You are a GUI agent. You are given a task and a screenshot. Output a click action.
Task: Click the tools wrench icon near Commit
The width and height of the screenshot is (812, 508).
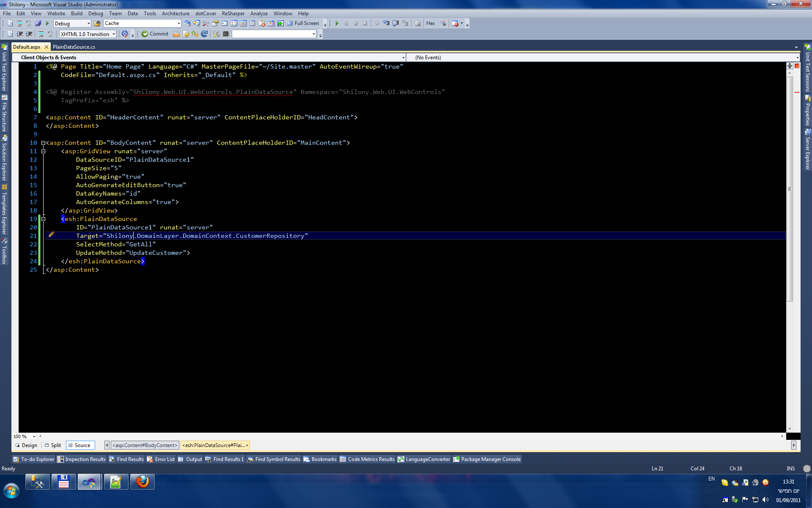point(217,34)
